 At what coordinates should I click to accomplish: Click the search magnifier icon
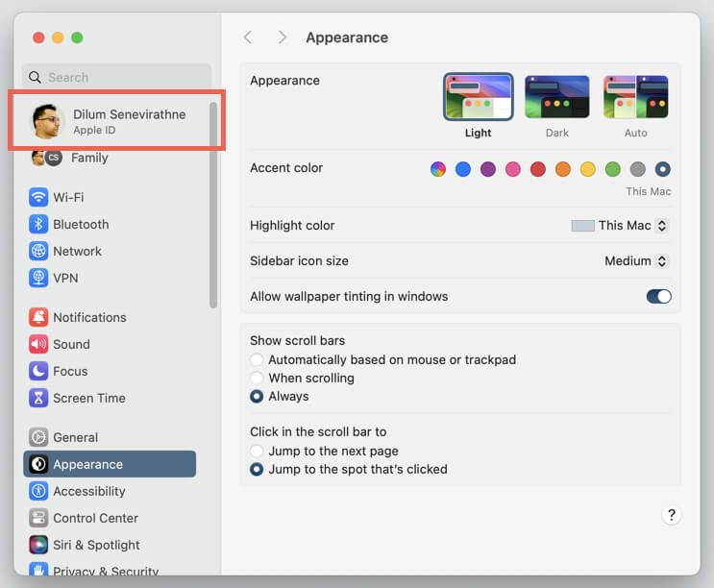[x=35, y=78]
